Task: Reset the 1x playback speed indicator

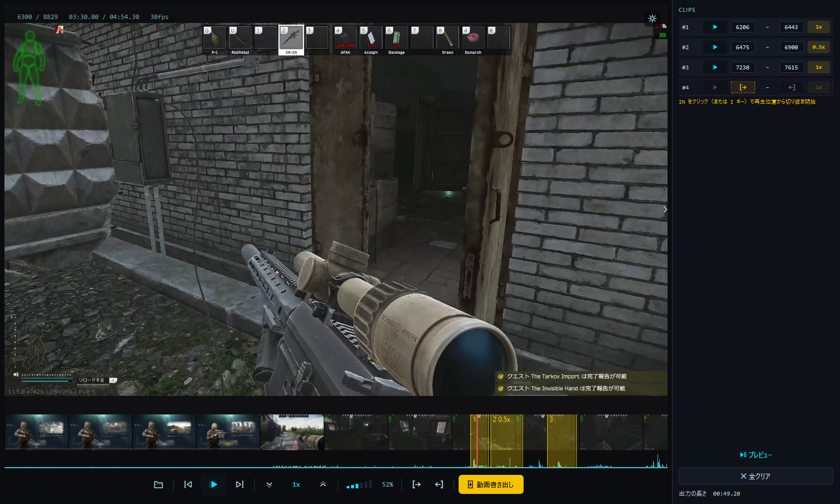Action: [x=296, y=484]
